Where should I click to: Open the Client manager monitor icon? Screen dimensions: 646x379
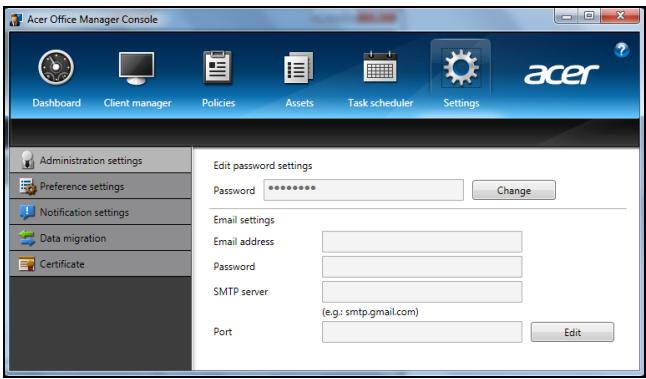[136, 68]
